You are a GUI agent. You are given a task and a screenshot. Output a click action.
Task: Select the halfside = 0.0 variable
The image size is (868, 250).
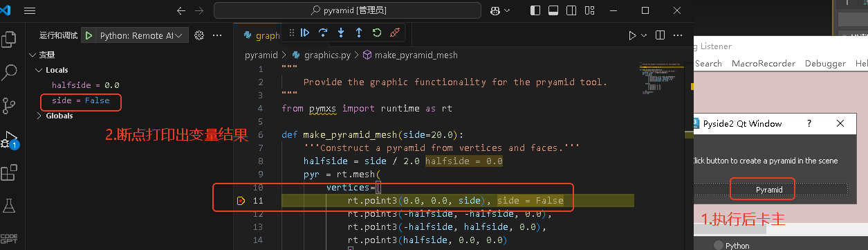coord(86,85)
